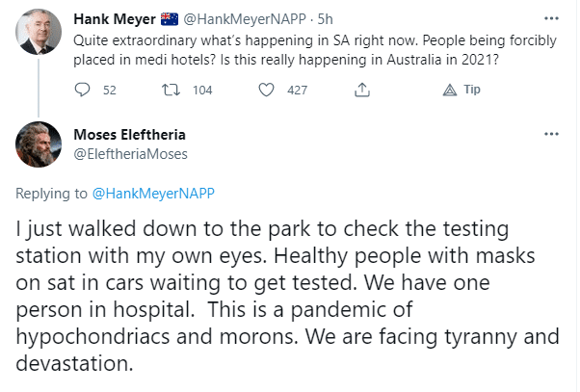Open the share icon on Hank's tweet
The width and height of the screenshot is (580, 392).
[x=362, y=90]
